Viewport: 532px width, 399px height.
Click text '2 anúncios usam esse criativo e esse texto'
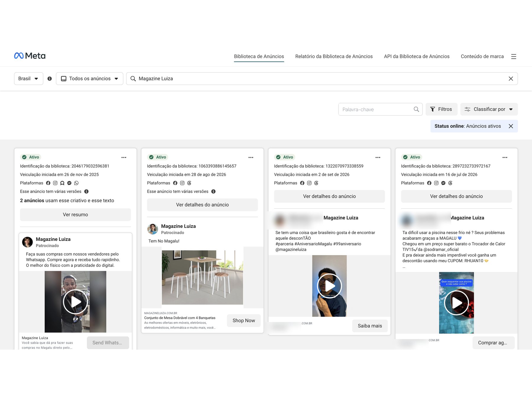click(x=67, y=201)
